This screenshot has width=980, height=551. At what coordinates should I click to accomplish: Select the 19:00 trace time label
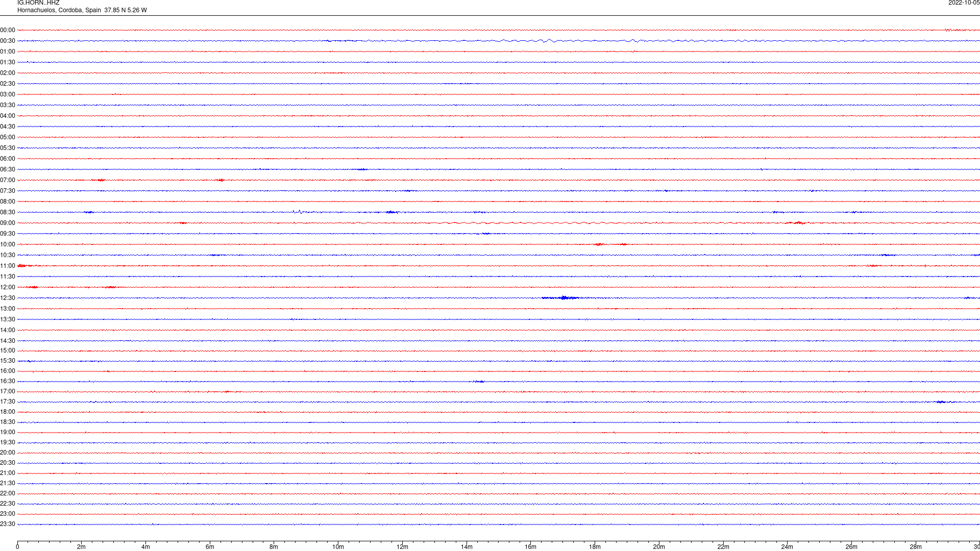coord(8,432)
